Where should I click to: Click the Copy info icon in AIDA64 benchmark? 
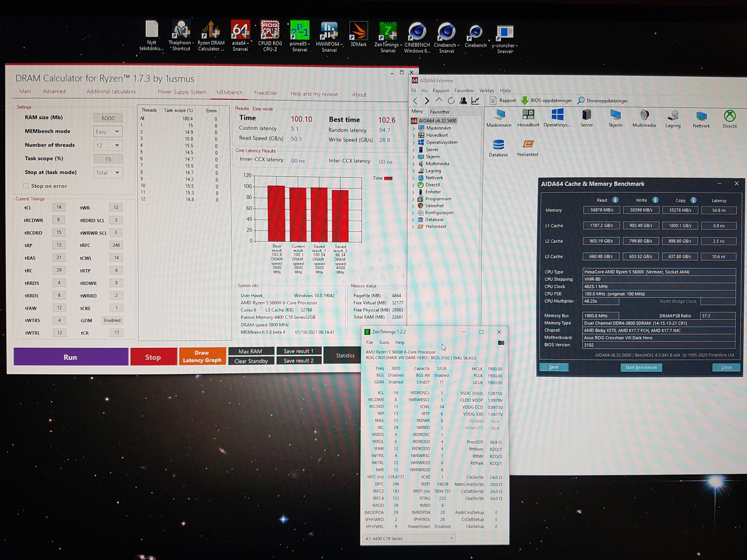693,200
